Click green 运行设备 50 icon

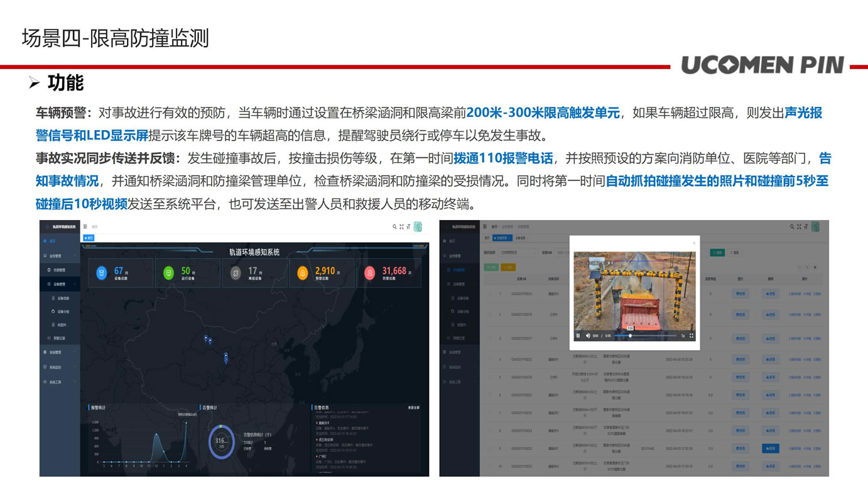coord(168,273)
